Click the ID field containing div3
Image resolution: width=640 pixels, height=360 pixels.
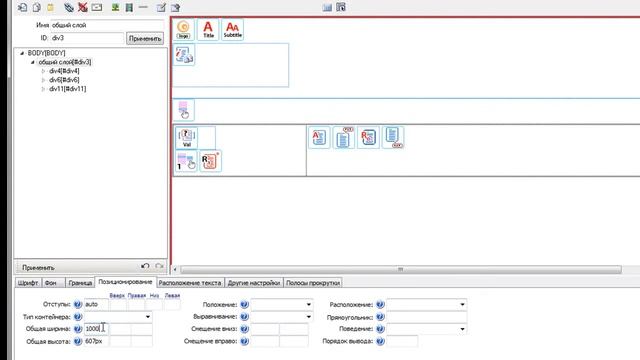coord(87,38)
